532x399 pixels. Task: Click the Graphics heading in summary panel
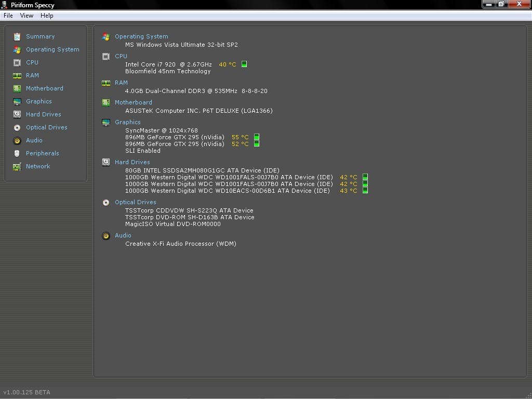click(x=128, y=122)
